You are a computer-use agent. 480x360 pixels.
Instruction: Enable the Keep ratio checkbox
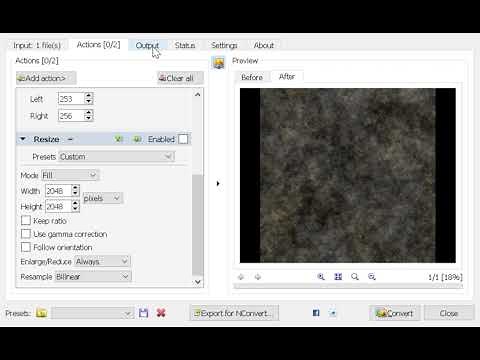[x=26, y=220]
